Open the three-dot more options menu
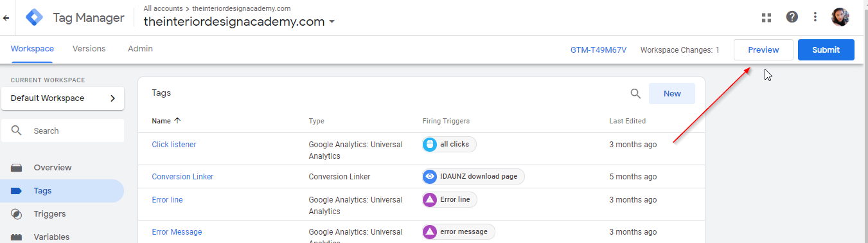Image resolution: width=868 pixels, height=243 pixels. (x=815, y=17)
